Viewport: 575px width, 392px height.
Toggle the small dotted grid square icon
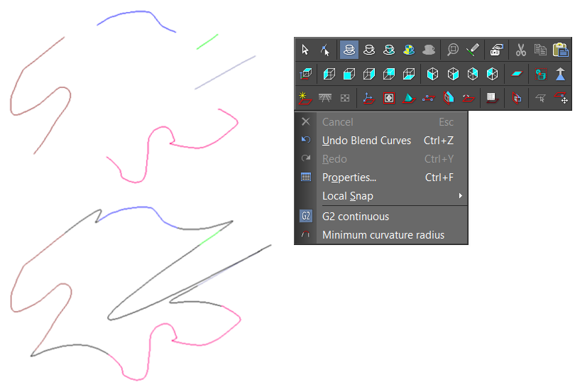pos(345,98)
